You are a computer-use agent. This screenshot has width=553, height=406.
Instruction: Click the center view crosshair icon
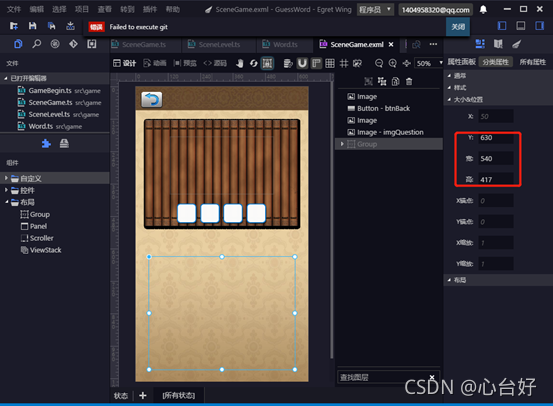[406, 63]
